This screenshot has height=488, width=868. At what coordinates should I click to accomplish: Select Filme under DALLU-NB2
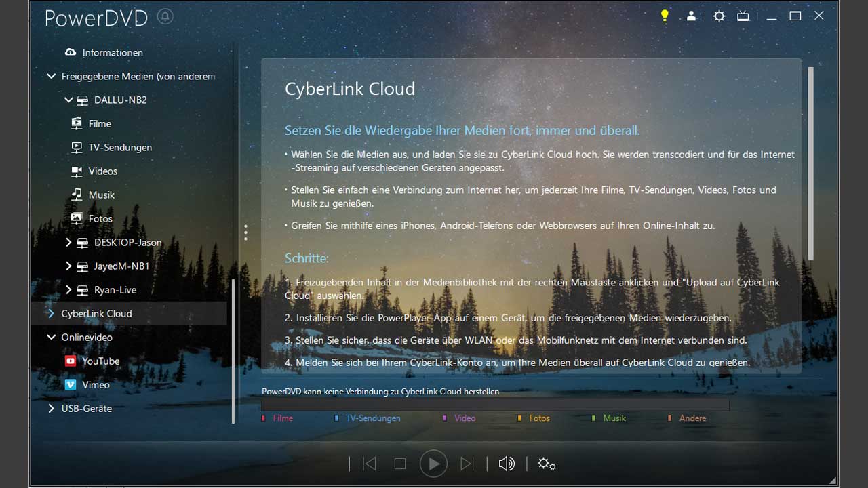pos(100,124)
